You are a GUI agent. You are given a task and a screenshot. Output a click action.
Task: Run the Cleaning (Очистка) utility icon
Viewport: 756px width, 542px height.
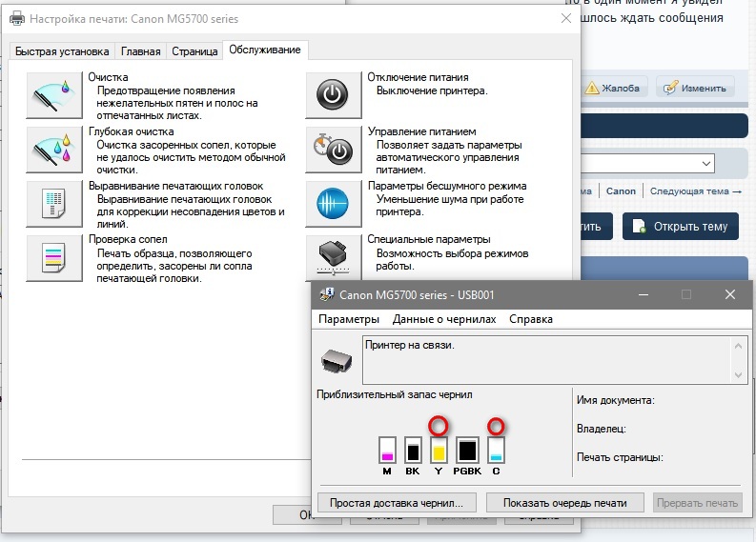click(54, 95)
